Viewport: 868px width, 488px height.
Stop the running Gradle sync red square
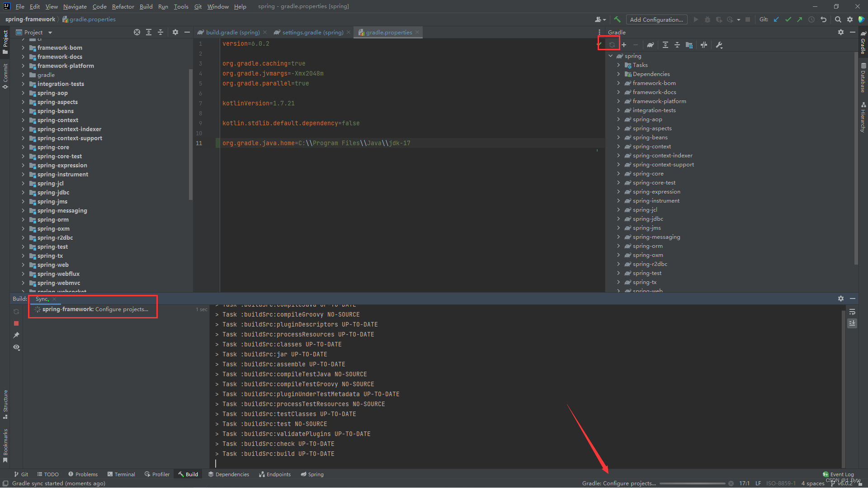16,323
